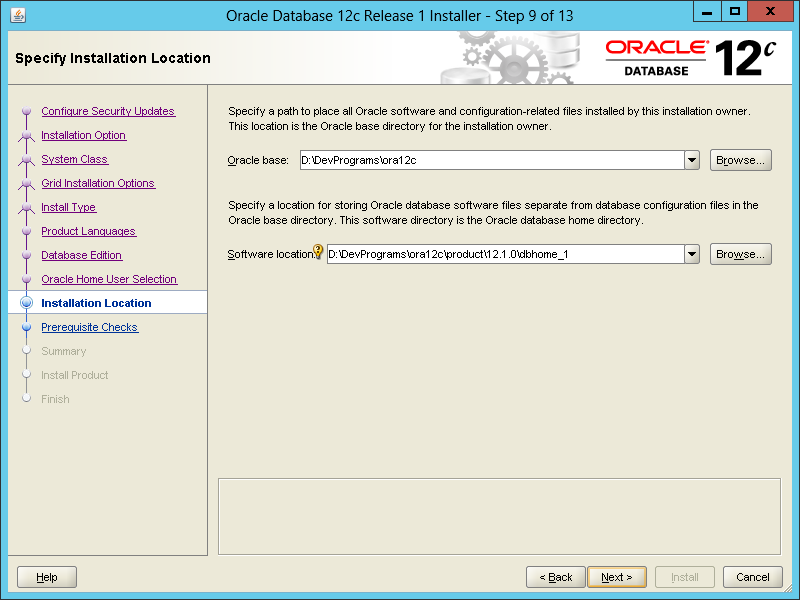Cancel the installation
Image resolution: width=800 pixels, height=600 pixels.
coord(753,577)
